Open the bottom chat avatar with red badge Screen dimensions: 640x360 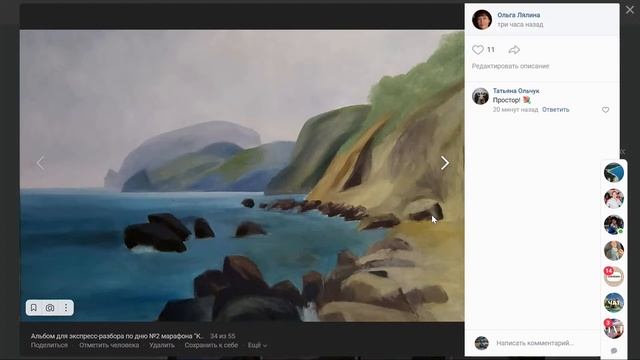[x=614, y=329]
